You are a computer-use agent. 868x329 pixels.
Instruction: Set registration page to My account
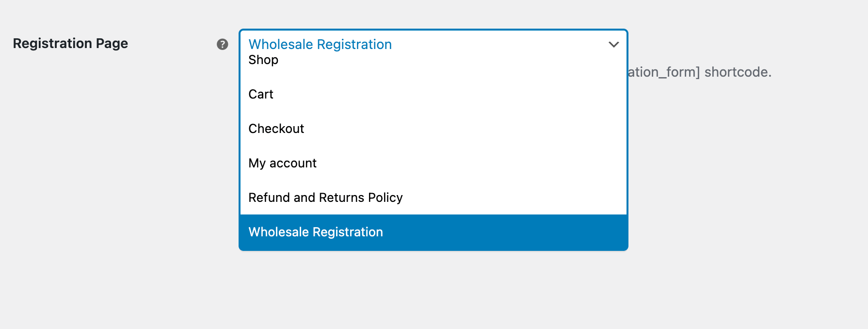[282, 163]
